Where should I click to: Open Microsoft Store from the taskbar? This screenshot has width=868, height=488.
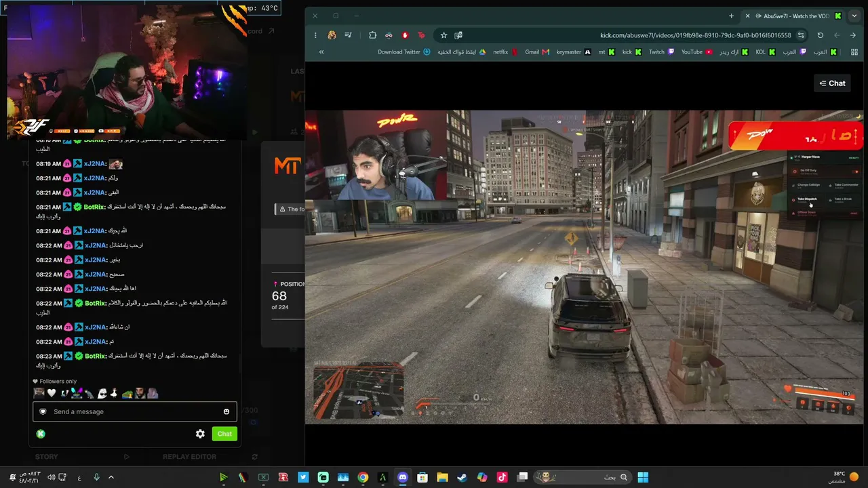tap(422, 477)
